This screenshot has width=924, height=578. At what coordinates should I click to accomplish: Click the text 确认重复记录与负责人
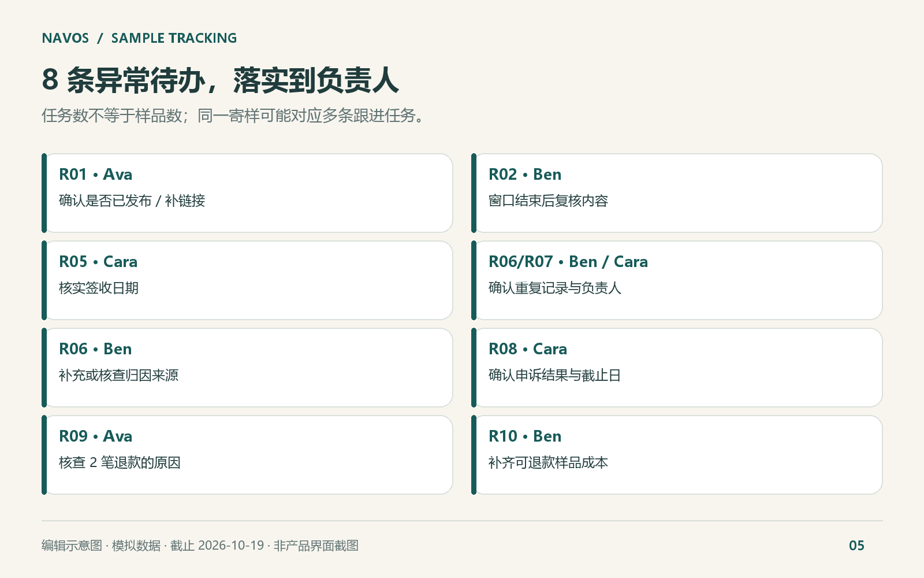point(555,288)
